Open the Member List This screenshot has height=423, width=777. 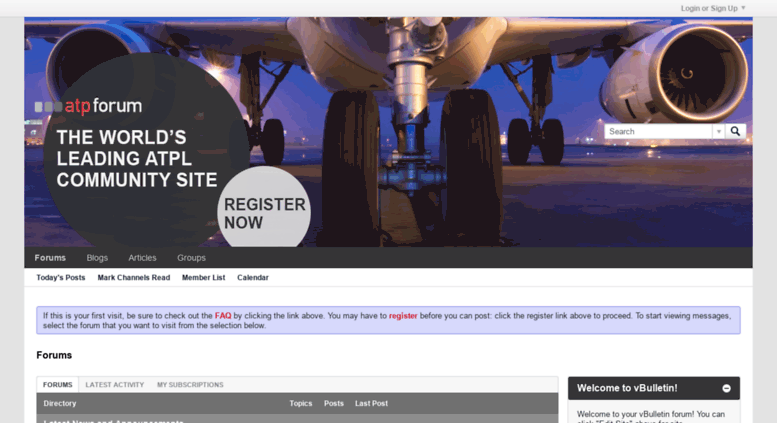pyautogui.click(x=204, y=277)
